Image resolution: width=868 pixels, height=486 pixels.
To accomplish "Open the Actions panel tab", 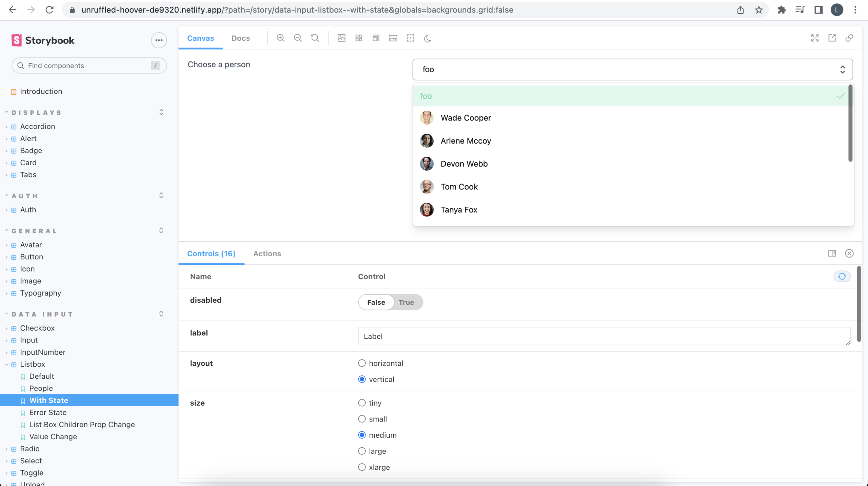I will pos(267,254).
